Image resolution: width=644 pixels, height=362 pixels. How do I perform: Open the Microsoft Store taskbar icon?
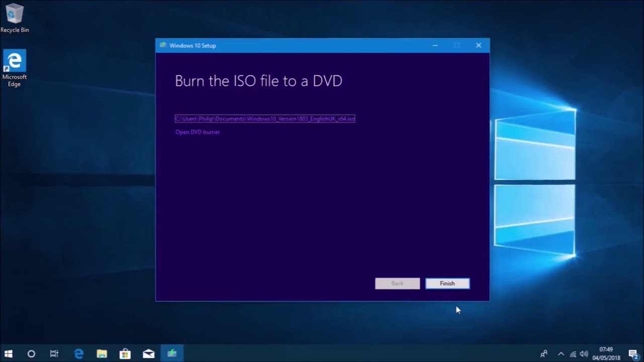click(x=125, y=353)
